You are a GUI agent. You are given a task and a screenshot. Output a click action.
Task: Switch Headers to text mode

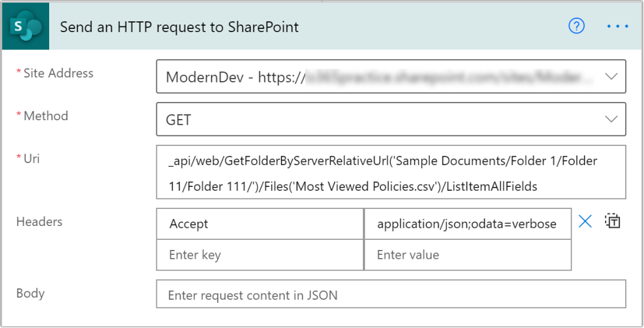click(612, 221)
